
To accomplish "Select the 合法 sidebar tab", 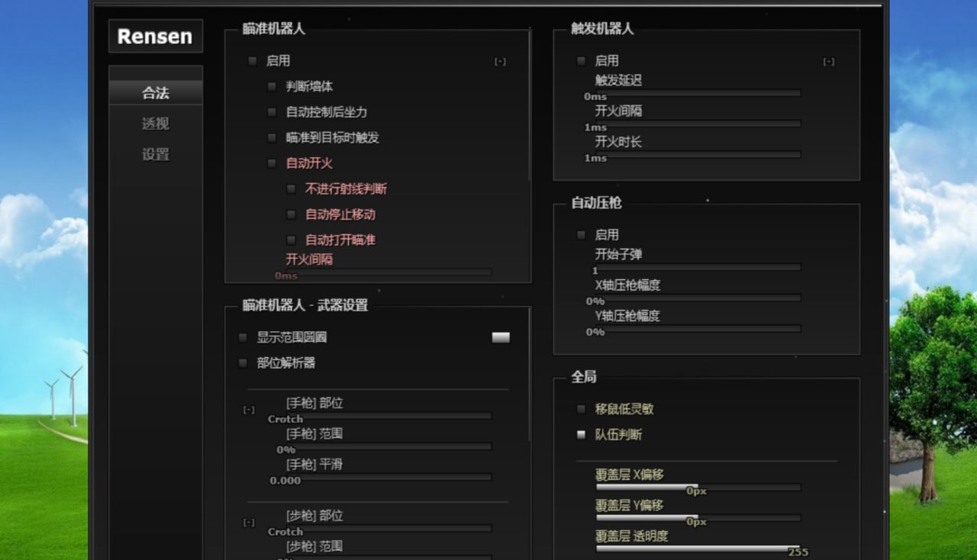I will (156, 92).
